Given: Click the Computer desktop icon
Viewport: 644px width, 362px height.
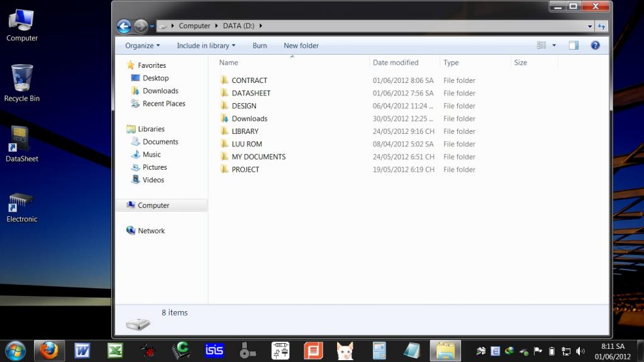Looking at the screenshot, I should (22, 25).
